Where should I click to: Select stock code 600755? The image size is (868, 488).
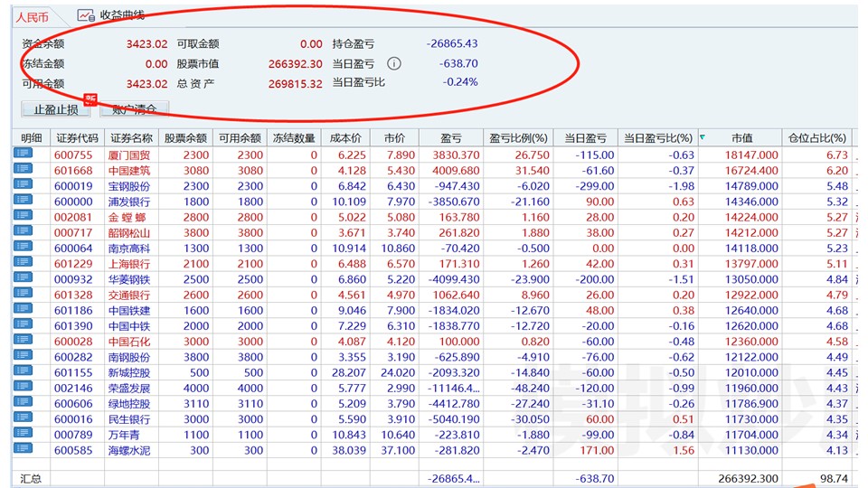73,155
